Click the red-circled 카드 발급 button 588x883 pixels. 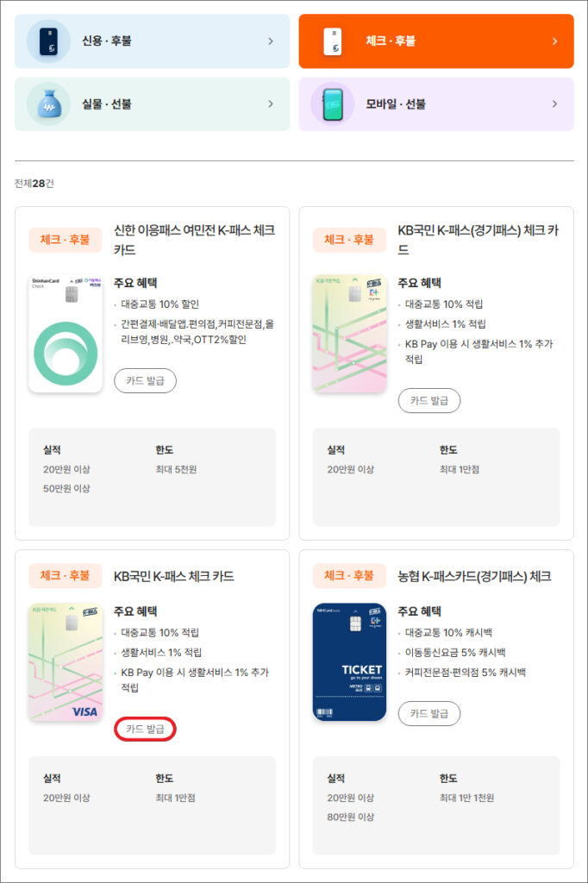(145, 730)
